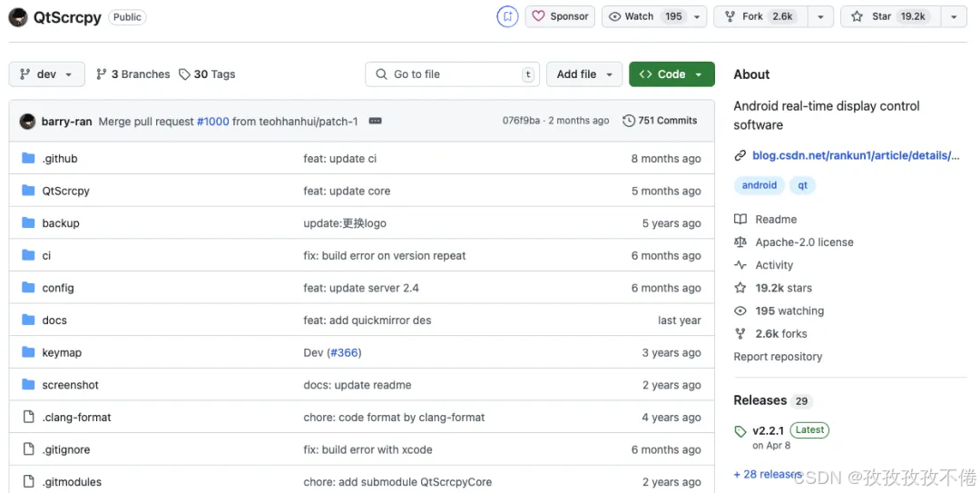Click the link chain icon beside blog.csdn.net
Image resolution: width=980 pixels, height=493 pixels.
(x=740, y=155)
